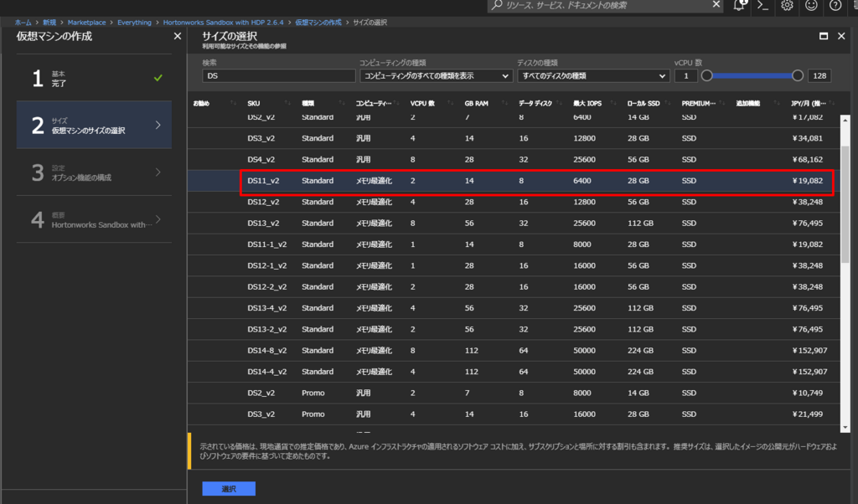Click the table scrollbar up arrow
This screenshot has width=858, height=504.
[845, 119]
